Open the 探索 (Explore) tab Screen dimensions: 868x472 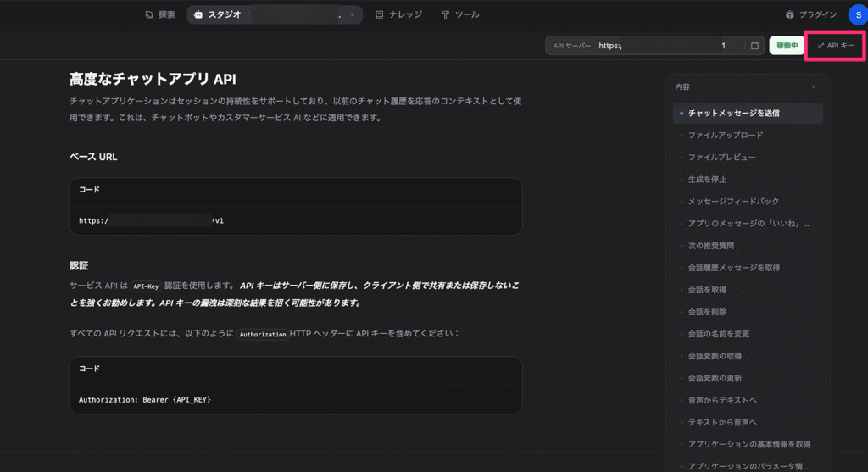click(160, 15)
